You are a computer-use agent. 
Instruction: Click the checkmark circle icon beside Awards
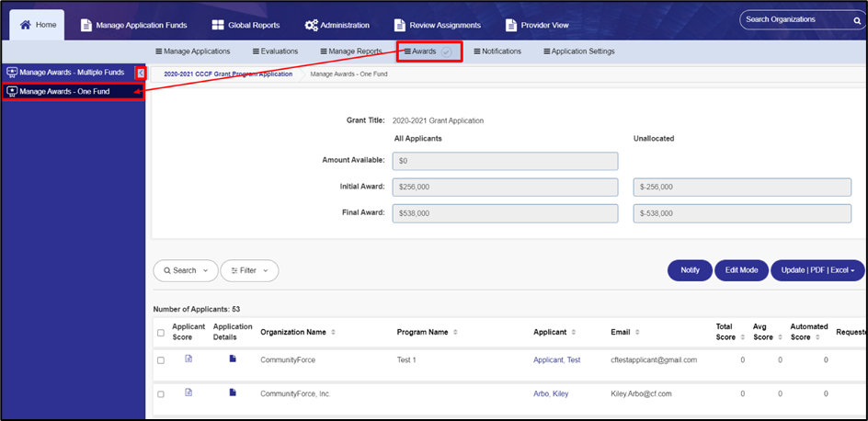(x=447, y=52)
